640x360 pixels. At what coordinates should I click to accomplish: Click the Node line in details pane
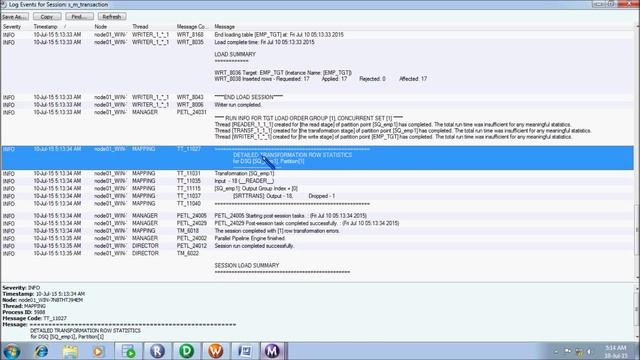pos(42,300)
